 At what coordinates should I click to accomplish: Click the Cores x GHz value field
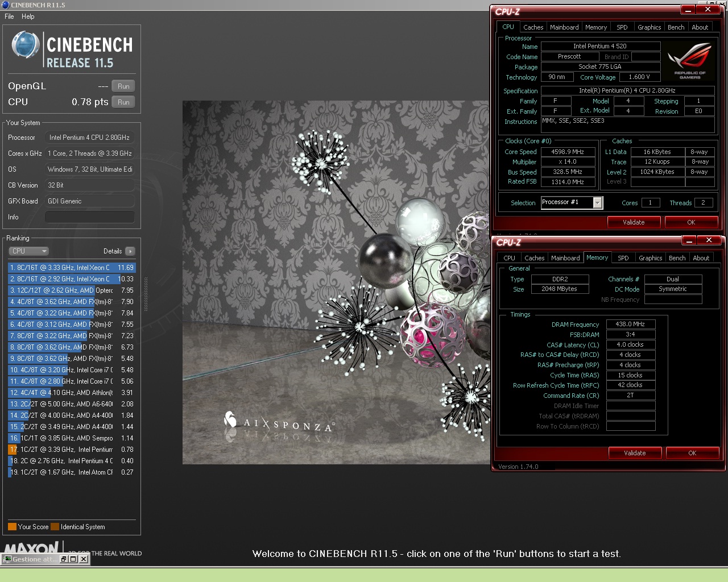[x=90, y=153]
